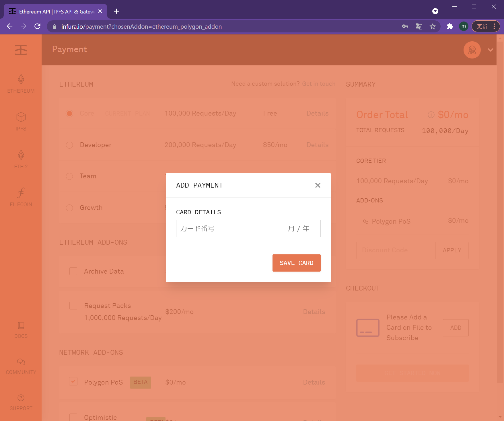Open Details for Request Packs
Image resolution: width=504 pixels, height=421 pixels.
pyautogui.click(x=314, y=312)
